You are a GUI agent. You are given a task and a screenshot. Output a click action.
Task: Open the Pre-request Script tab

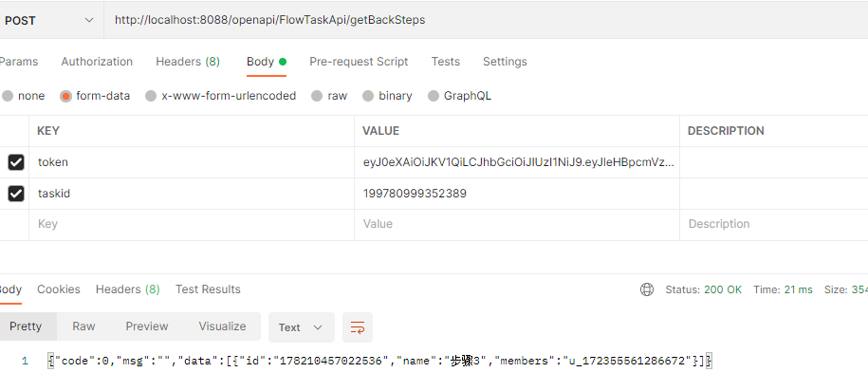359,62
